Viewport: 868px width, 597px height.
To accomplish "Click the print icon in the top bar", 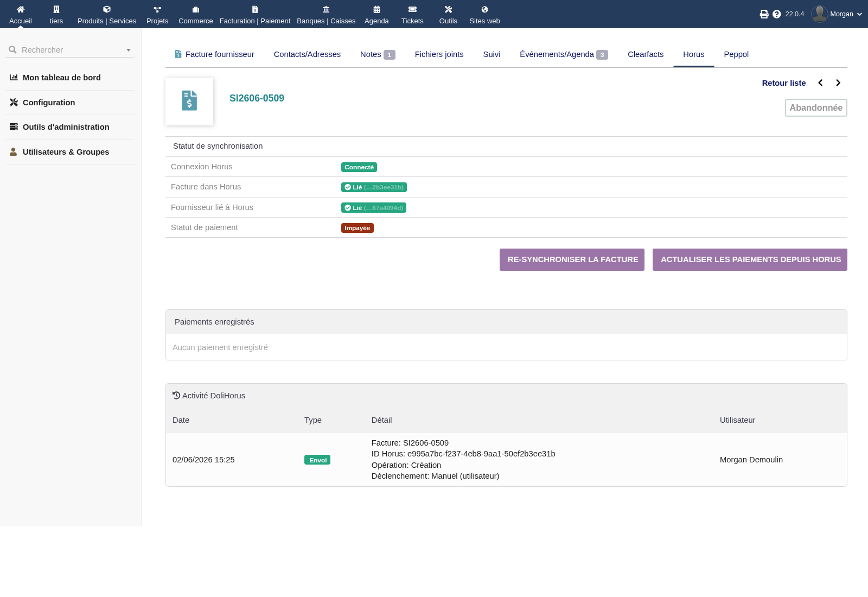I will (x=764, y=14).
